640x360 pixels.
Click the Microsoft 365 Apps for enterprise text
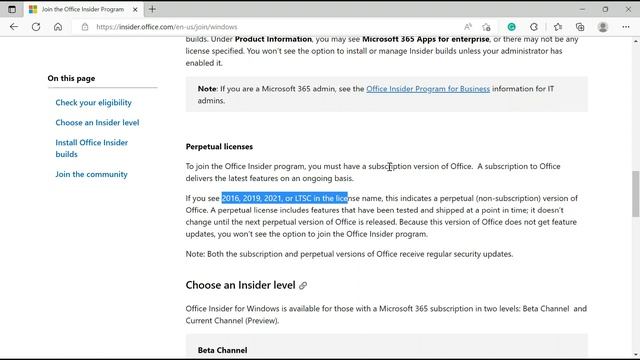pos(426,39)
